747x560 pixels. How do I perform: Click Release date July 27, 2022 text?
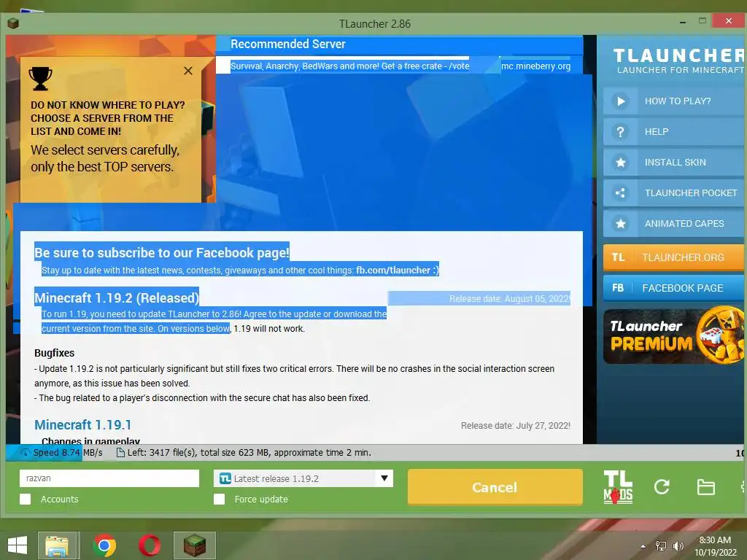pyautogui.click(x=516, y=426)
